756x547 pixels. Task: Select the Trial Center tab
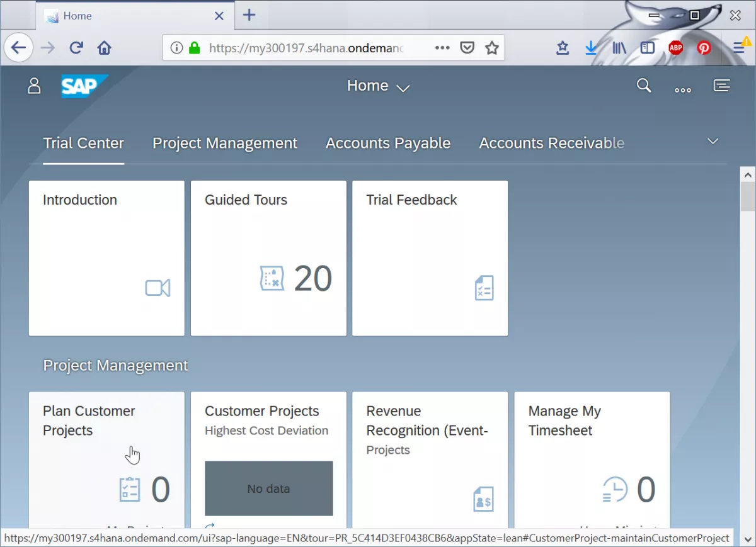(84, 143)
